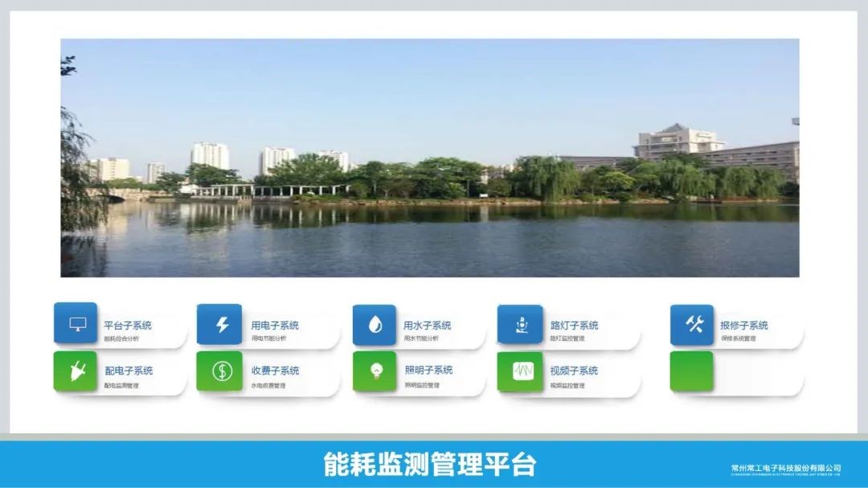Click the monitor icon for 平台子系统

pyautogui.click(x=76, y=324)
